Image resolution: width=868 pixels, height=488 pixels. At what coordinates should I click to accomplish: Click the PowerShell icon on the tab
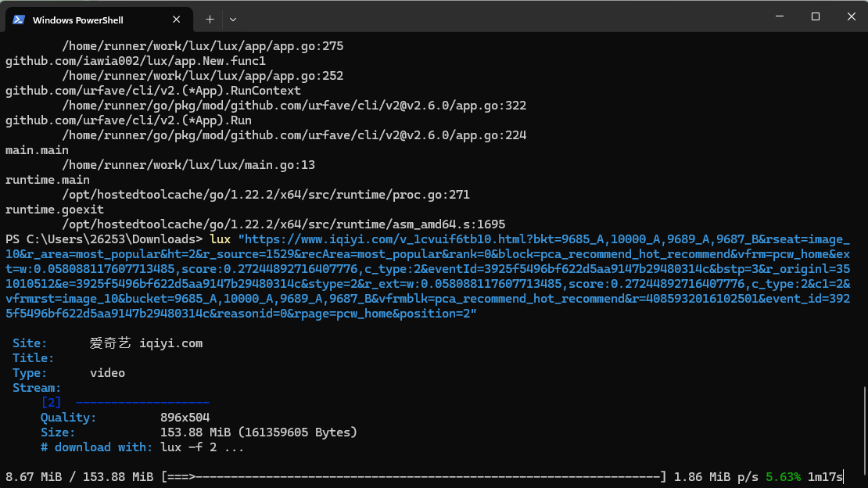[x=19, y=20]
